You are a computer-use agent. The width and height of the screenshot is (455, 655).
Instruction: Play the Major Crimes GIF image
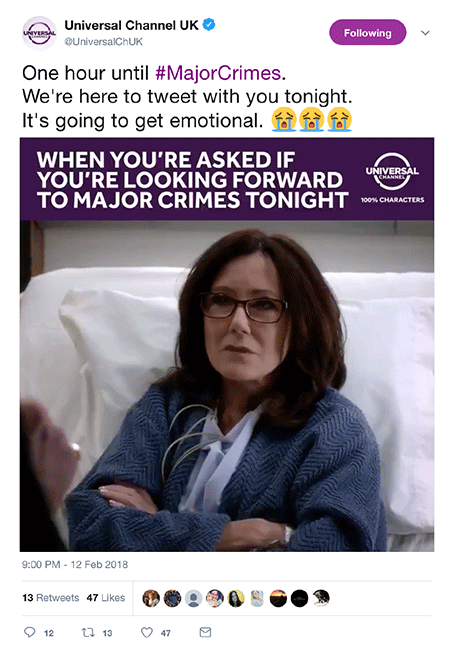pyautogui.click(x=227, y=345)
